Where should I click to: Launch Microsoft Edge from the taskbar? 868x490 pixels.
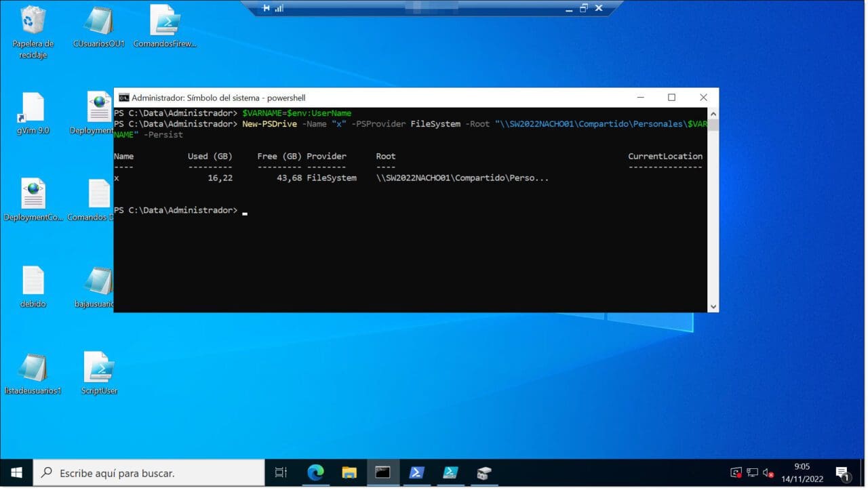click(x=315, y=473)
